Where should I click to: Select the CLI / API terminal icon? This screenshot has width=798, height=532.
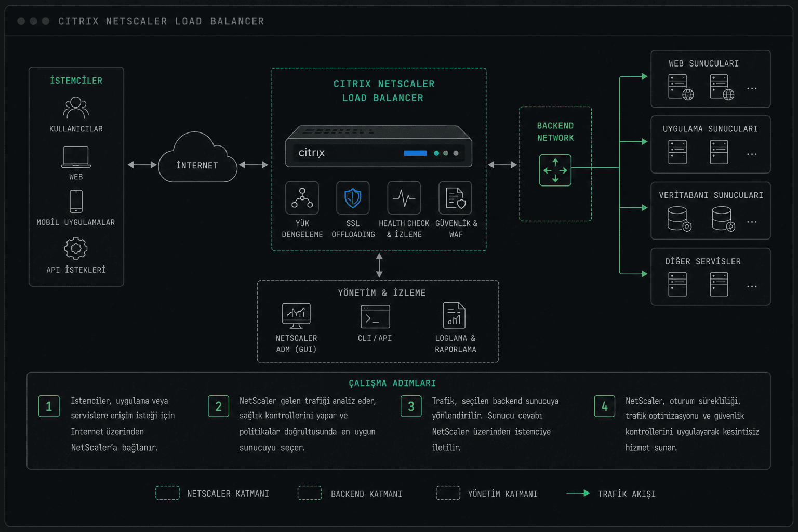[375, 316]
